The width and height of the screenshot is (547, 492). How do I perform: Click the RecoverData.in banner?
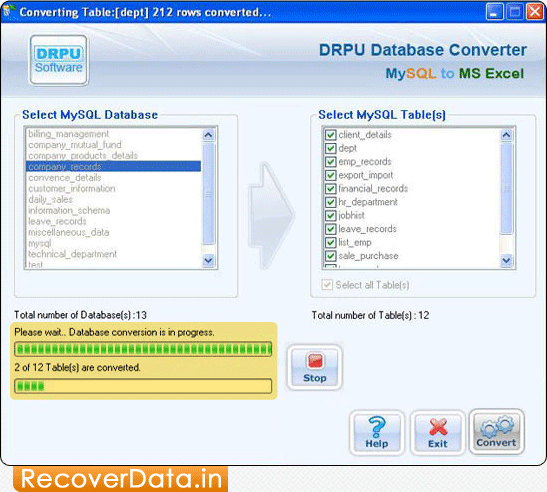click(x=121, y=479)
